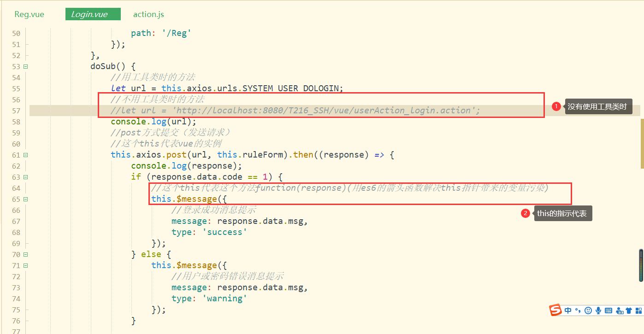Click line number 64 in the gutter

pyautogui.click(x=16, y=188)
